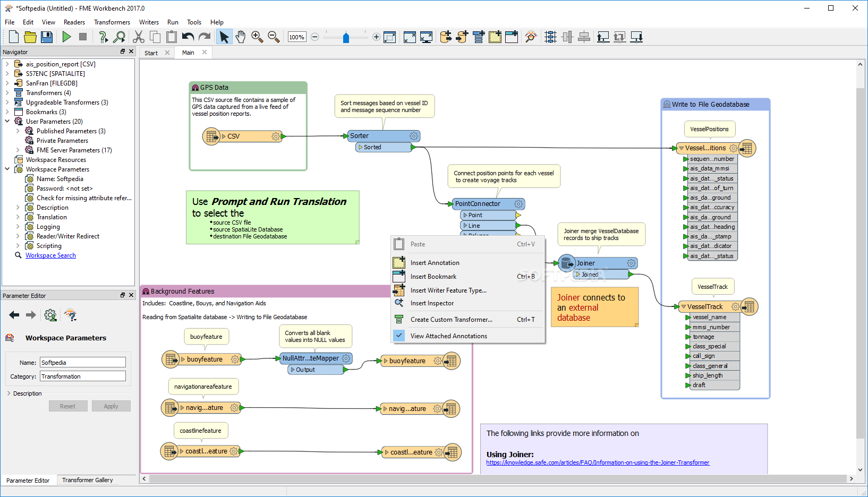Click the workspace Name input field

point(83,363)
